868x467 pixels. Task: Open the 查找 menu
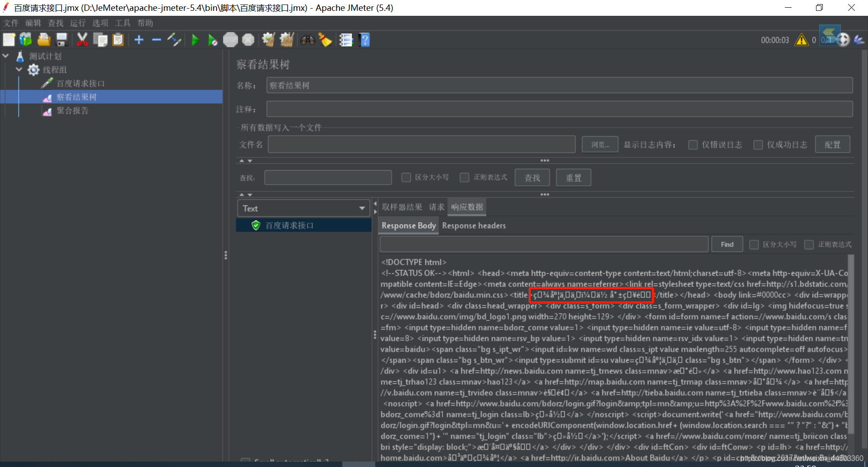tap(56, 23)
